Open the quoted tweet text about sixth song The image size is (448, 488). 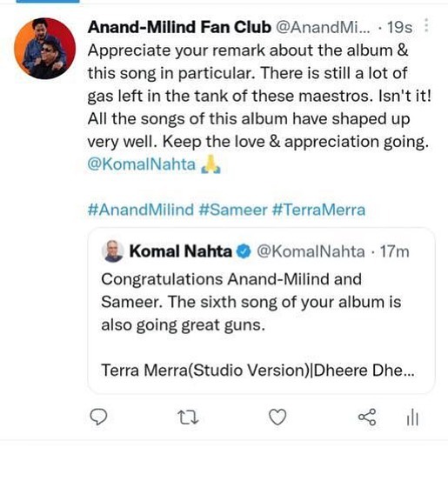(x=251, y=302)
